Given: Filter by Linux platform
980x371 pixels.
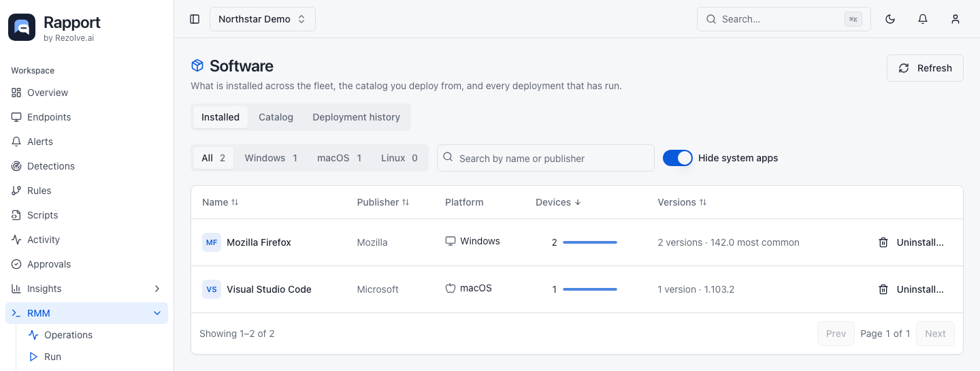Looking at the screenshot, I should (399, 158).
